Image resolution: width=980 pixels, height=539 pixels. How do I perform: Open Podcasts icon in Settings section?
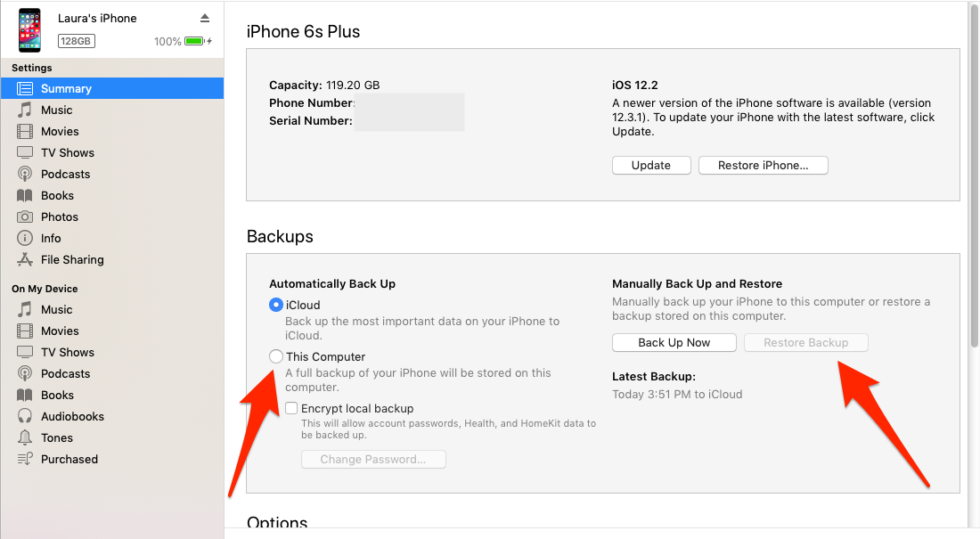tap(25, 174)
